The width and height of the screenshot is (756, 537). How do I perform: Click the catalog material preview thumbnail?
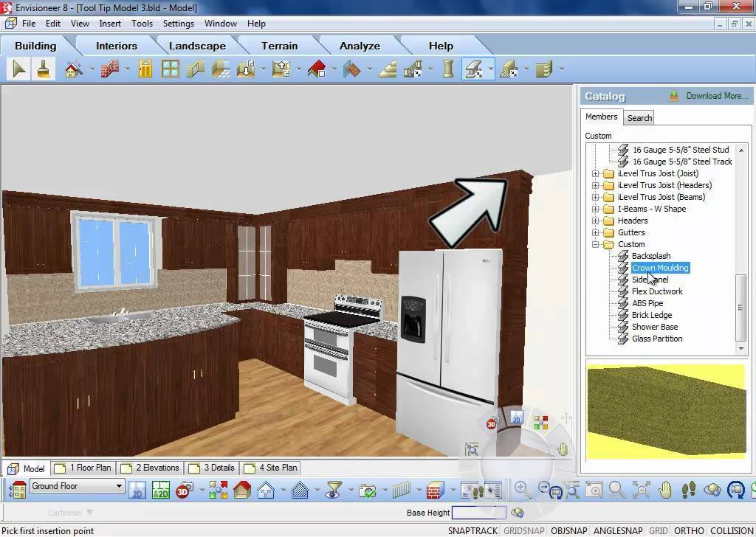(667, 410)
